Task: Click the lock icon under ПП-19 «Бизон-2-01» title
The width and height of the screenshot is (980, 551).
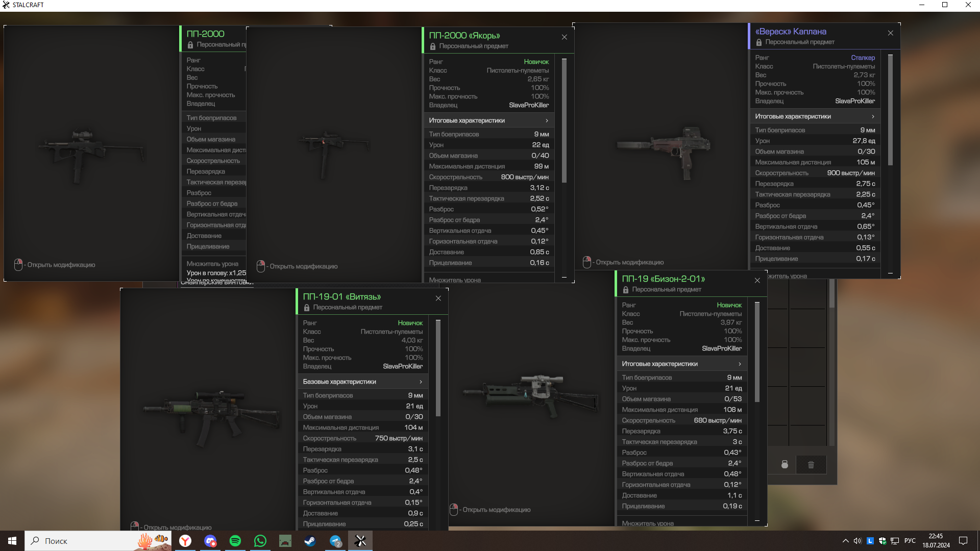Action: click(x=626, y=290)
